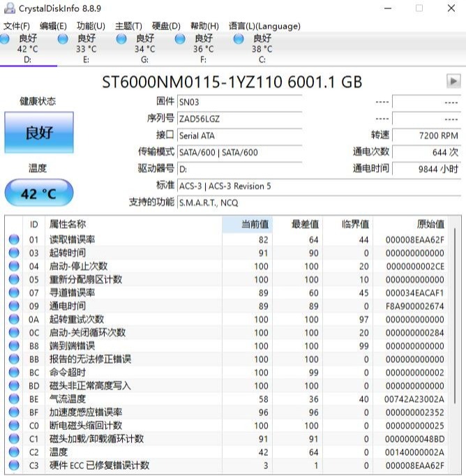Click status orb for 命令超时 row
This screenshot has width=466, height=476.
[x=14, y=372]
